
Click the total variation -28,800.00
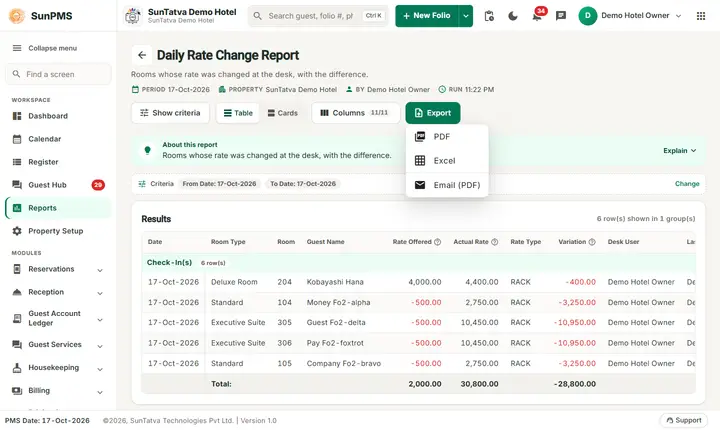click(575, 384)
